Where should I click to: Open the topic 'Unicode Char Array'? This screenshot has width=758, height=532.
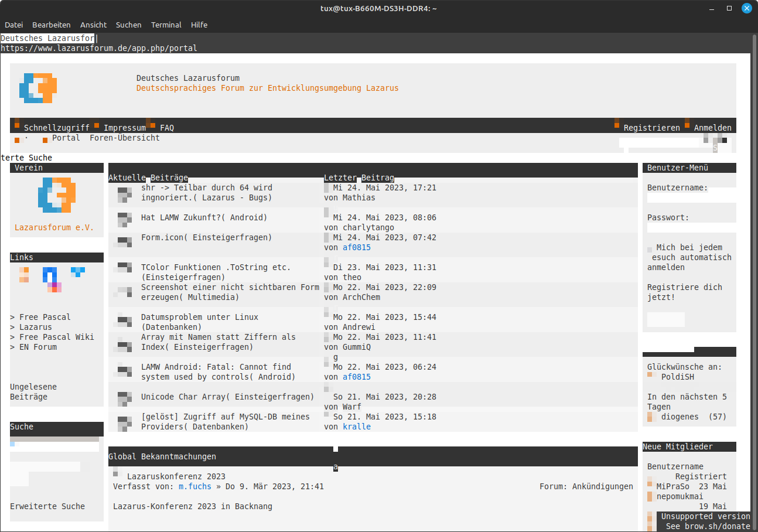click(186, 397)
